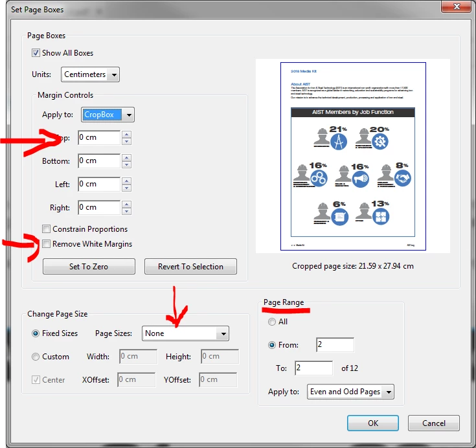Close the Set Page Boxes dialog
Image resolution: width=476 pixels, height=448 pixels.
click(457, 6)
